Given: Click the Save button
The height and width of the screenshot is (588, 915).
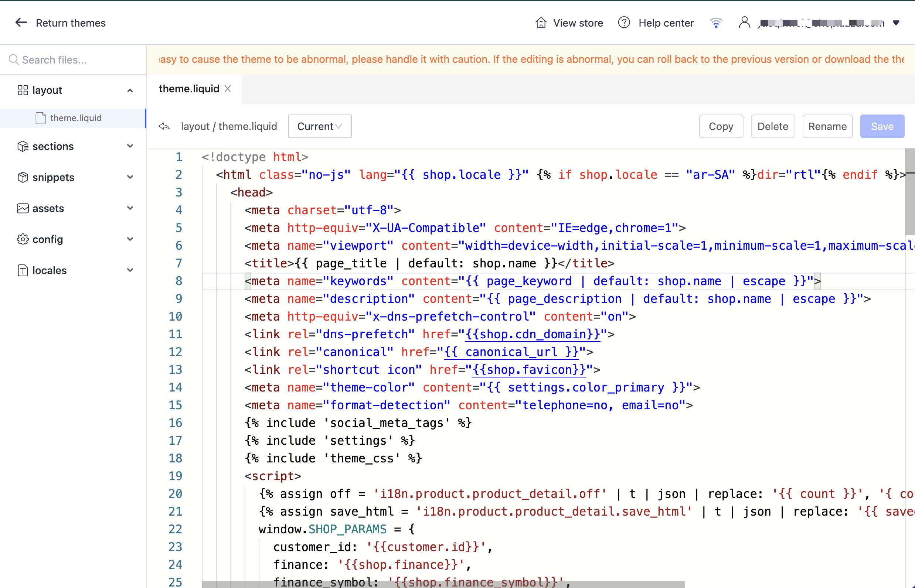Looking at the screenshot, I should point(882,126).
